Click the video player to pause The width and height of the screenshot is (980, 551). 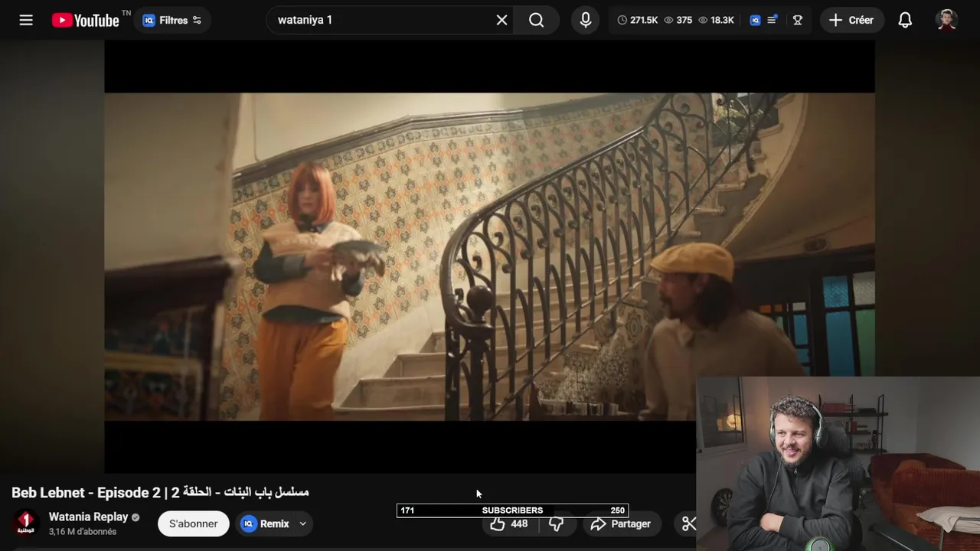tap(489, 256)
